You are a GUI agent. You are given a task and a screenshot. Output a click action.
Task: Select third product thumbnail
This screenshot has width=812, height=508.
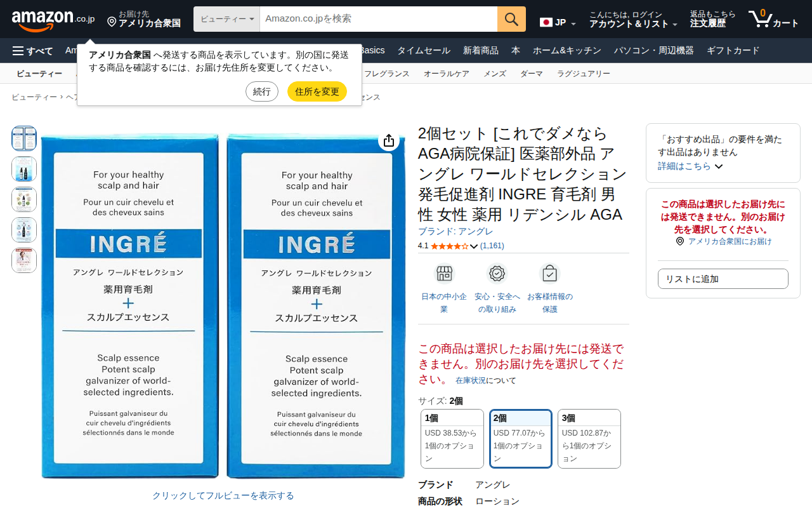click(24, 199)
